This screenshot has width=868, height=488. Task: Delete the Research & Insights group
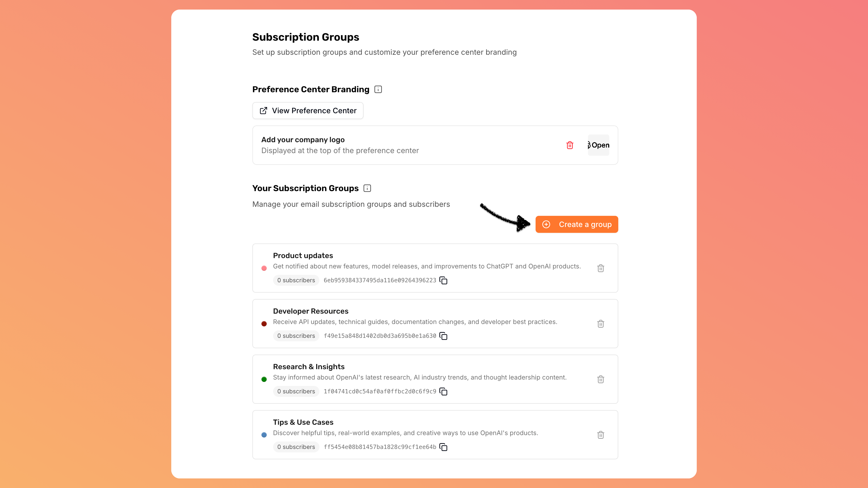coord(601,379)
